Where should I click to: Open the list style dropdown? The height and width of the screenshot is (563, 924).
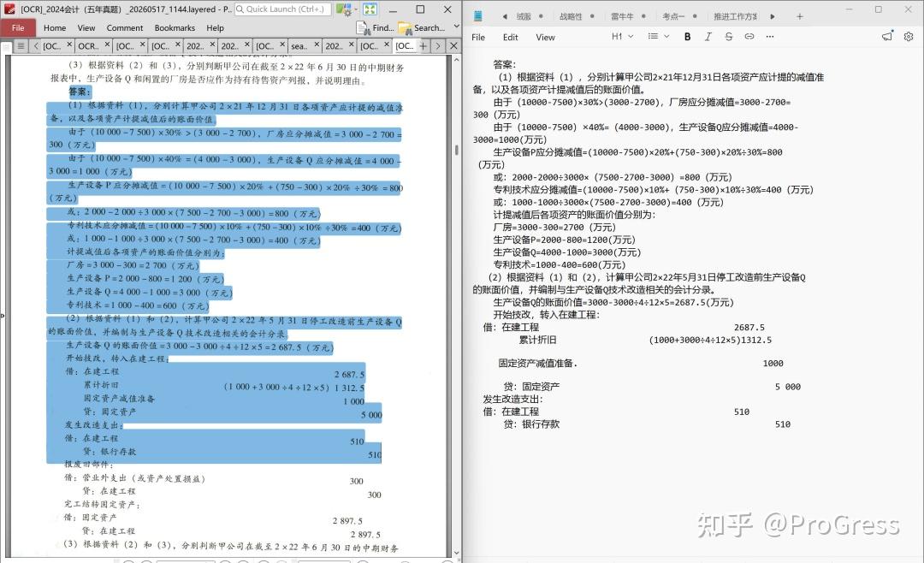[x=658, y=37]
